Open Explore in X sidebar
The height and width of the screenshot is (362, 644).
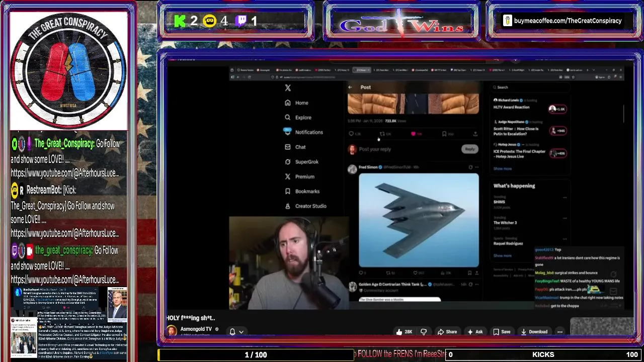pyautogui.click(x=298, y=117)
